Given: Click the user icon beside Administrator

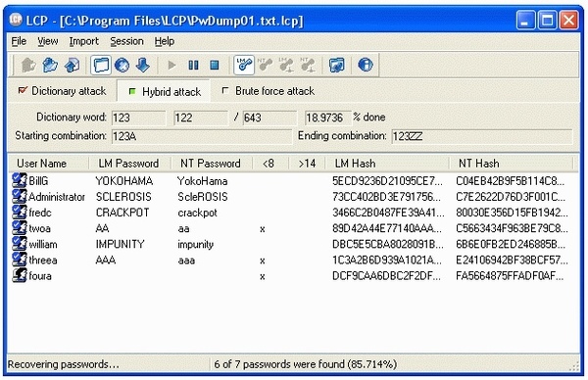Looking at the screenshot, I should click(x=20, y=196).
